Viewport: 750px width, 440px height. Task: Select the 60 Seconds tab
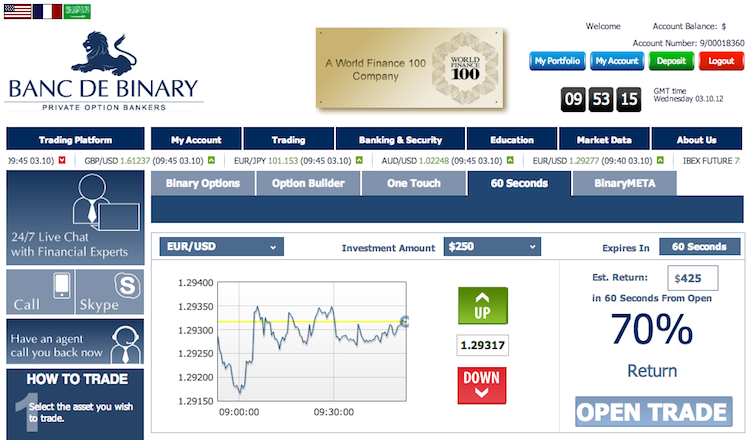pyautogui.click(x=519, y=184)
